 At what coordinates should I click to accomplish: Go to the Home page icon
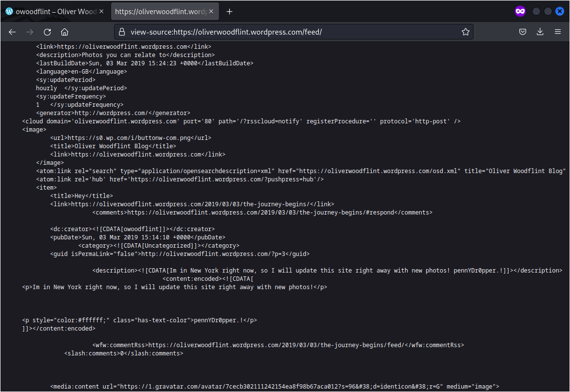tap(64, 32)
